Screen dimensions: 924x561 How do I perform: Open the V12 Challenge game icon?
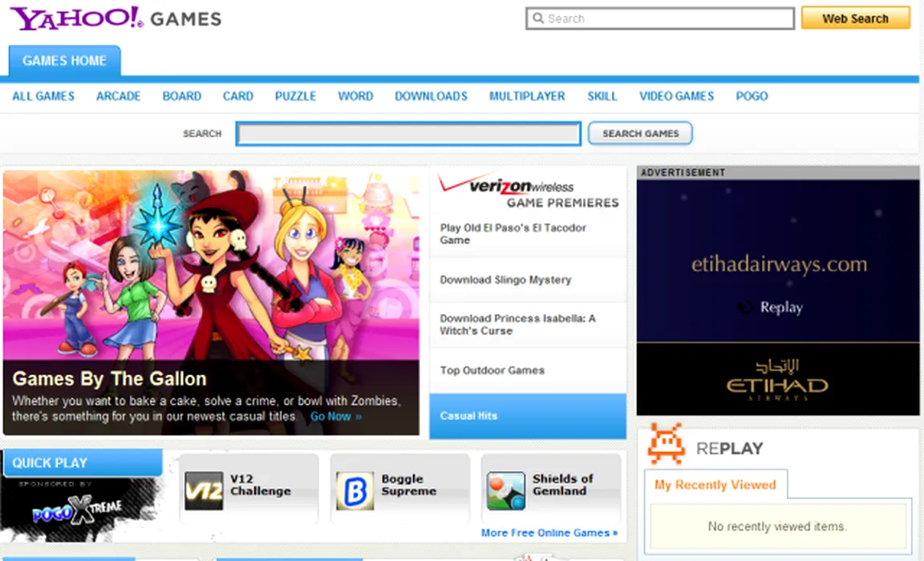point(204,490)
